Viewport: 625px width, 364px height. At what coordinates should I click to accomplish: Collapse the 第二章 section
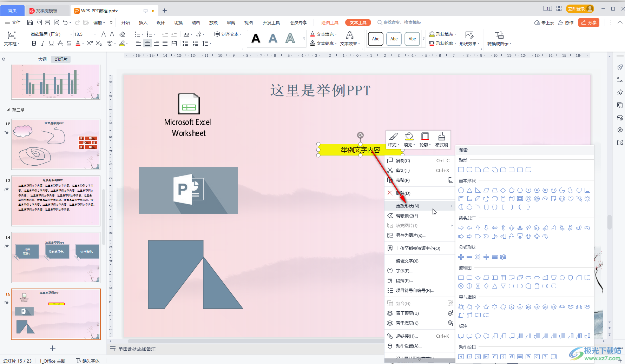point(8,110)
